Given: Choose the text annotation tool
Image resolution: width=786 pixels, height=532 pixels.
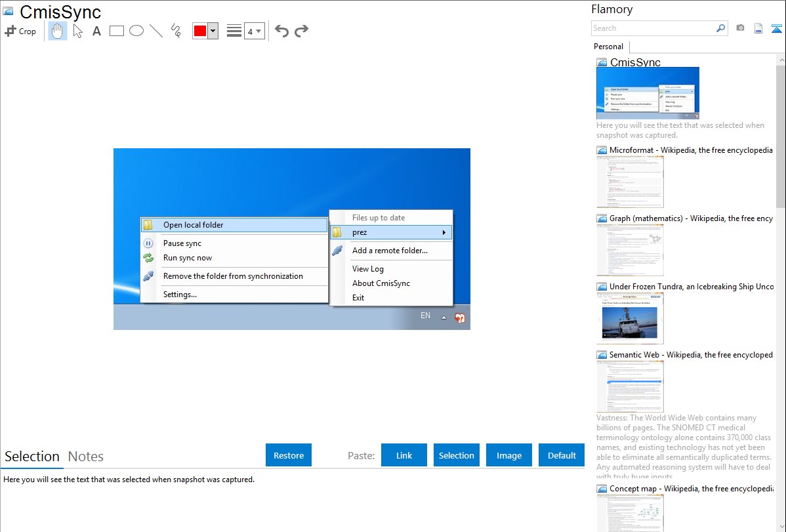Looking at the screenshot, I should 96,31.
